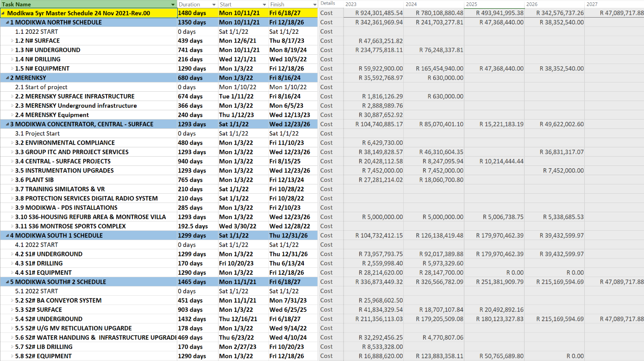Viewport: 644px width, 361px height.
Task: Click the 2025 timescale header
Action: [x=472, y=4]
